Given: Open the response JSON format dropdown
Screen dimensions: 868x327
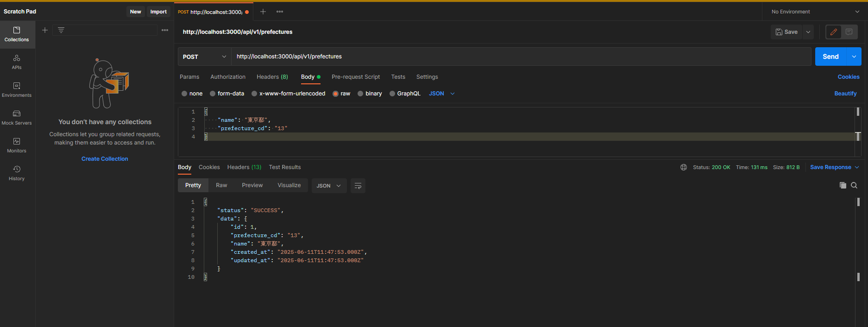Looking at the screenshot, I should 329,186.
